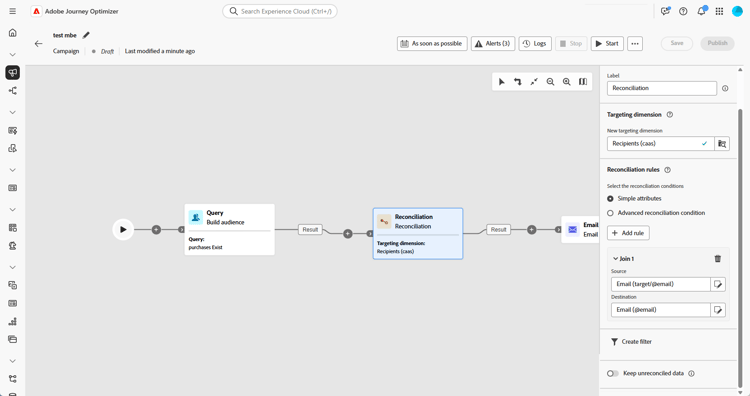Viewport: 750px width, 396px height.
Task: Collapse the Join 1 section
Action: click(616, 259)
